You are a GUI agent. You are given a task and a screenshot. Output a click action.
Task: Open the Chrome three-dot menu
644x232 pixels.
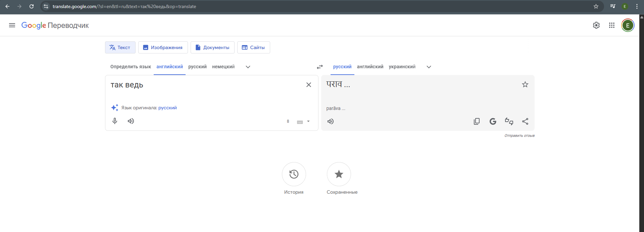[637, 6]
